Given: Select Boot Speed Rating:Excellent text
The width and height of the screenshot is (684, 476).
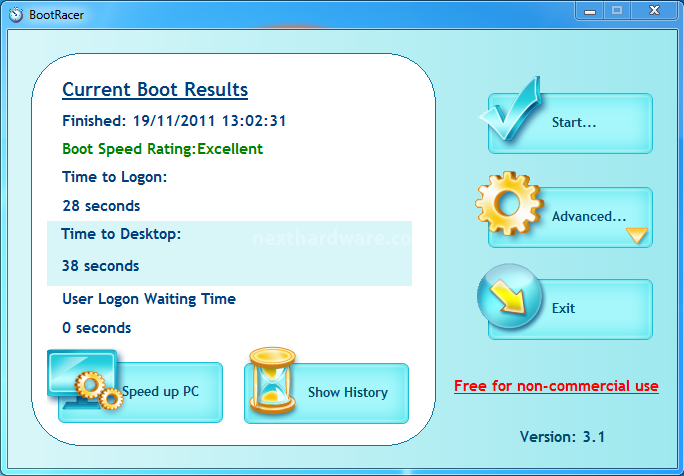Looking at the screenshot, I should (162, 149).
